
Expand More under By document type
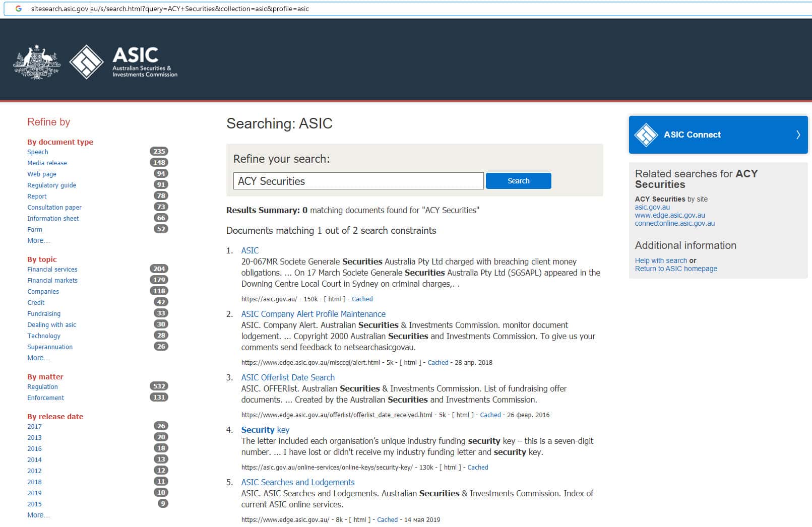(38, 240)
